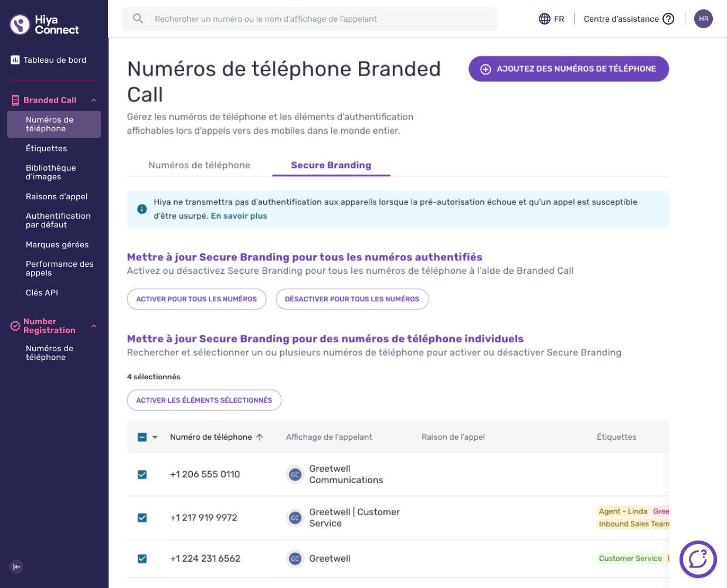The image size is (727, 588).
Task: Click the Branded Call phone icon
Action: [x=15, y=100]
